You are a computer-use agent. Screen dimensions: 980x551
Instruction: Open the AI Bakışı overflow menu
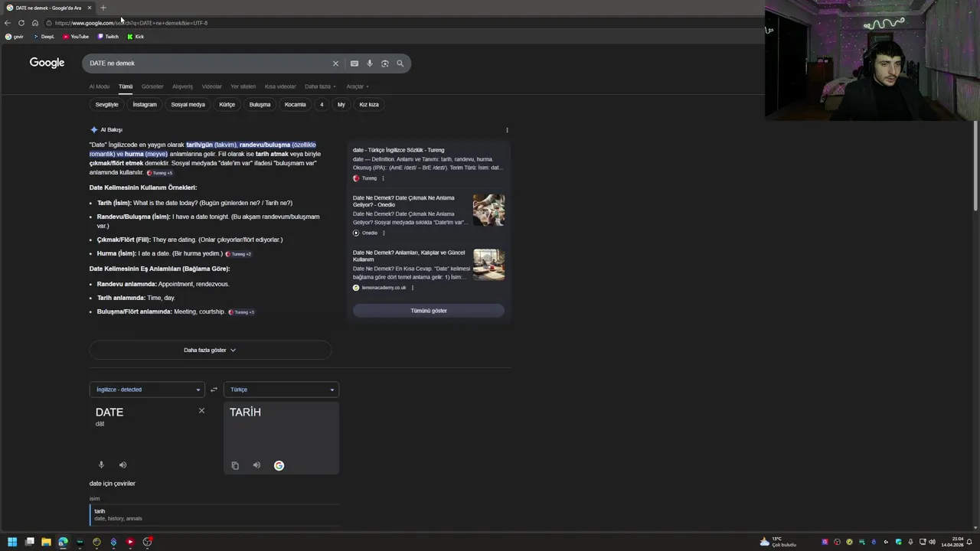click(x=507, y=130)
